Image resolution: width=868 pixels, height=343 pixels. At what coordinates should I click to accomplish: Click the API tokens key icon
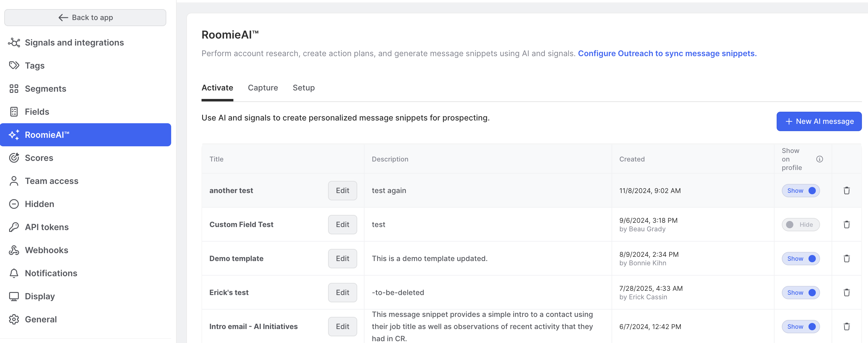click(x=14, y=227)
